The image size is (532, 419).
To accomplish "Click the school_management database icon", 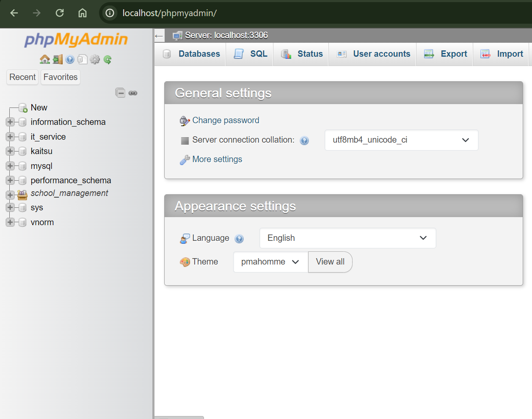I will pos(22,195).
